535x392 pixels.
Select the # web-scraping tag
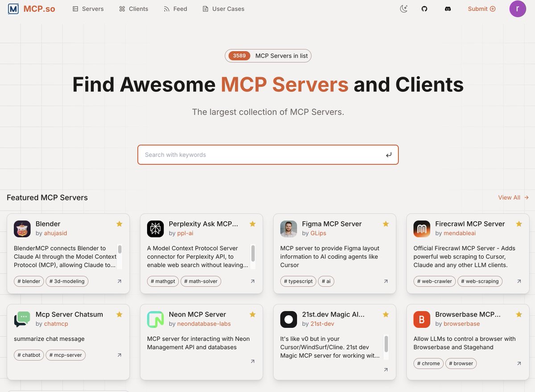click(480, 281)
